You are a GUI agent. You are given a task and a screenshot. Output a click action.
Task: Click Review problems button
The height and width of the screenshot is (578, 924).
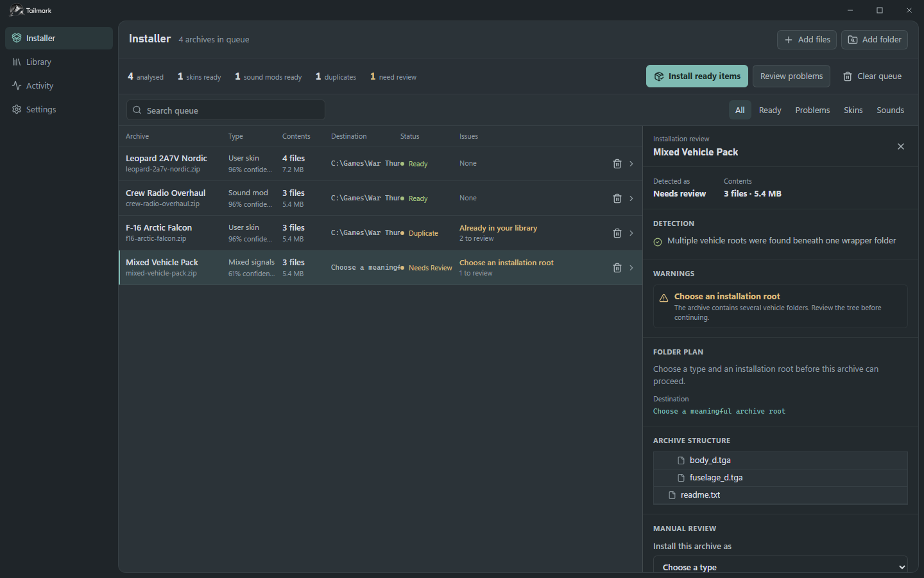coord(791,76)
